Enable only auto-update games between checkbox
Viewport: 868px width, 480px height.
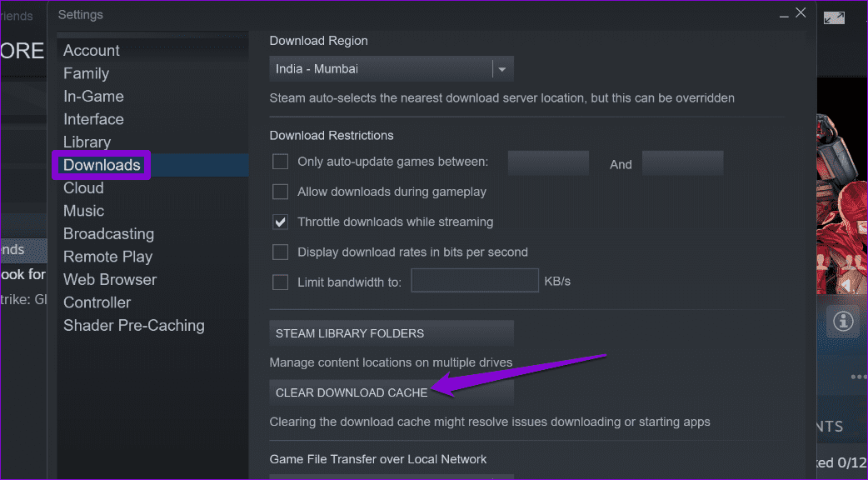(x=281, y=162)
